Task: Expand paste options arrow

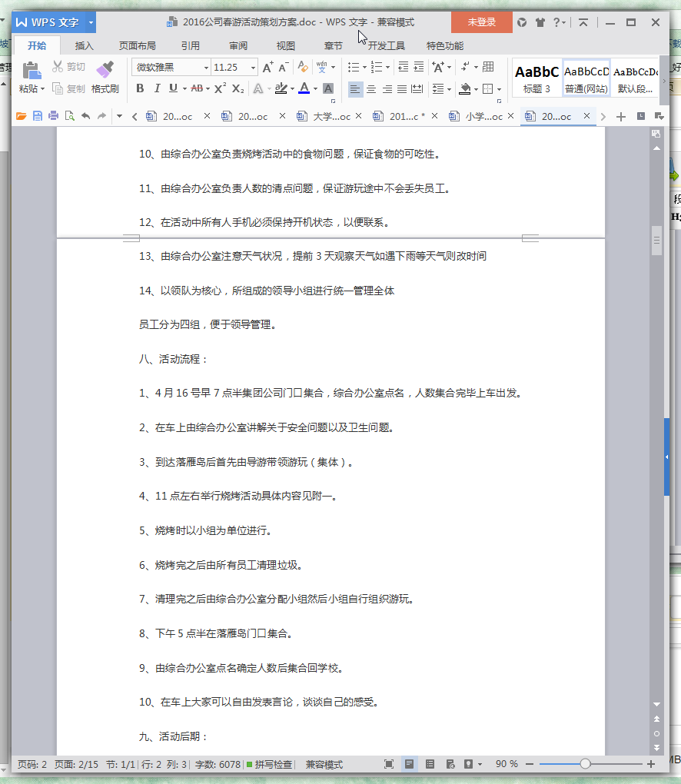Action: tap(42, 89)
